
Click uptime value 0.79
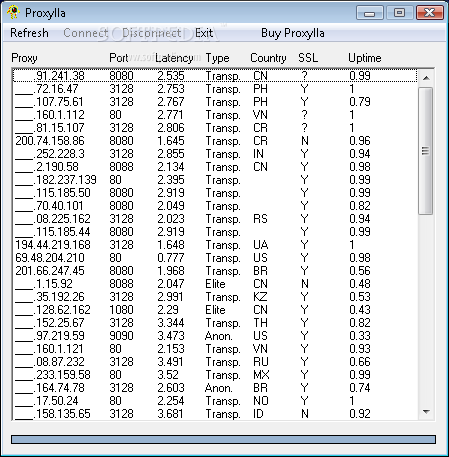click(360, 102)
